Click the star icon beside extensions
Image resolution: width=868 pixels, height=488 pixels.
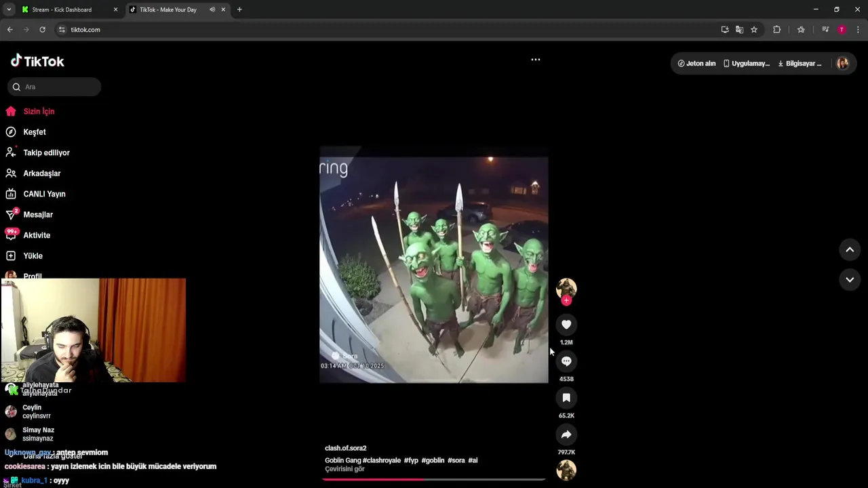801,30
